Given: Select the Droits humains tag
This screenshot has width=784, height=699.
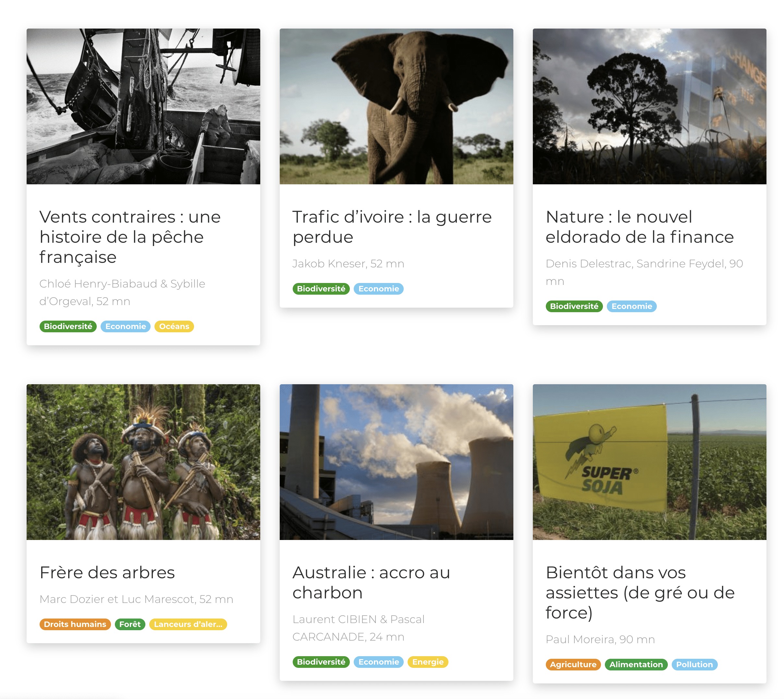Looking at the screenshot, I should (x=75, y=624).
